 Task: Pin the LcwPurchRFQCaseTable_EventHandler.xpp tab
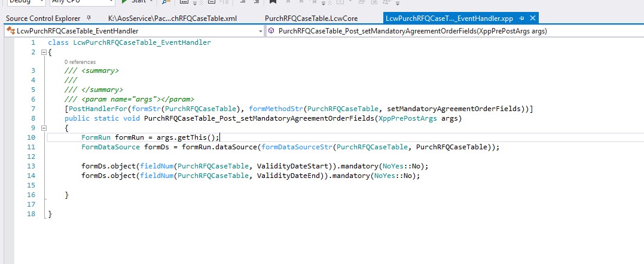521,19
